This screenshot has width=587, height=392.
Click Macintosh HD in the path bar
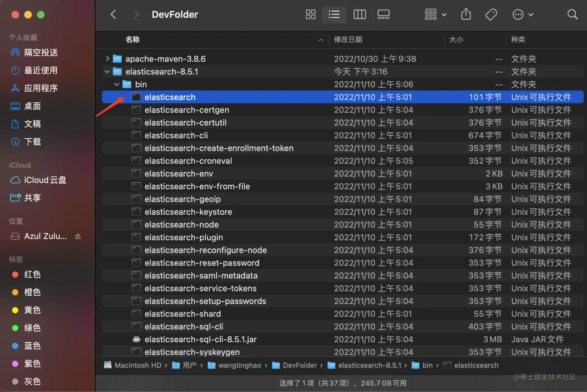pos(133,365)
